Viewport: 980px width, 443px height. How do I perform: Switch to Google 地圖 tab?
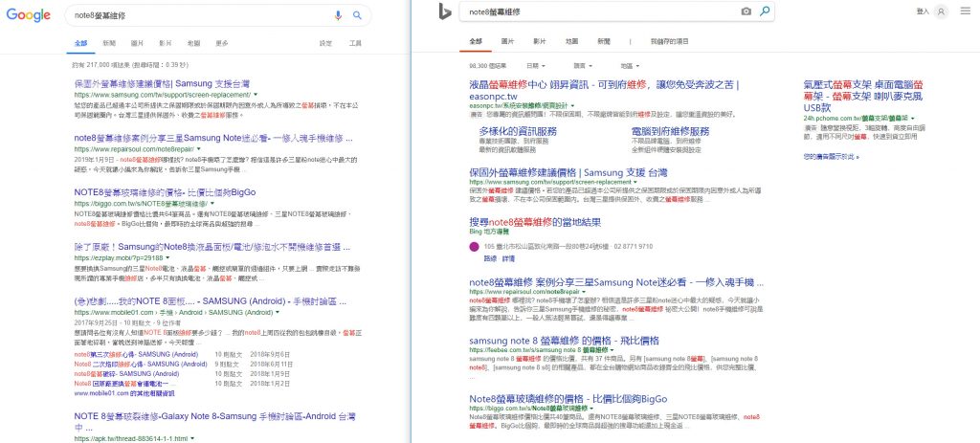click(x=193, y=43)
